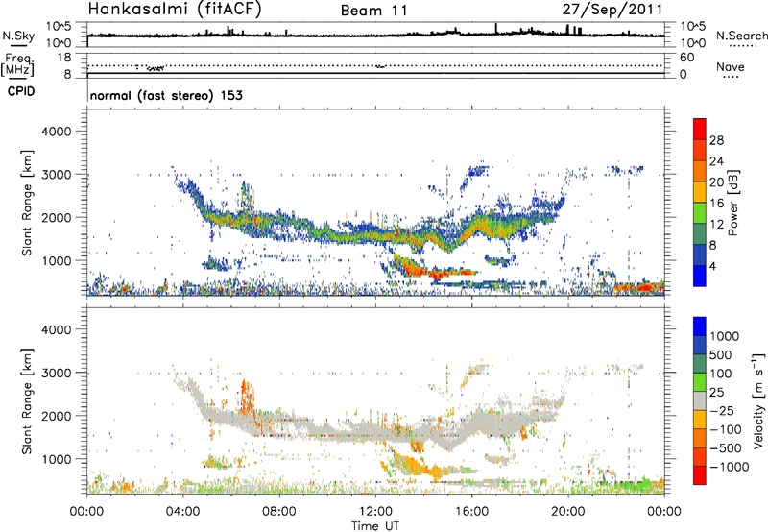
Task: Click the '12:00' time tick label
Action: [375, 512]
